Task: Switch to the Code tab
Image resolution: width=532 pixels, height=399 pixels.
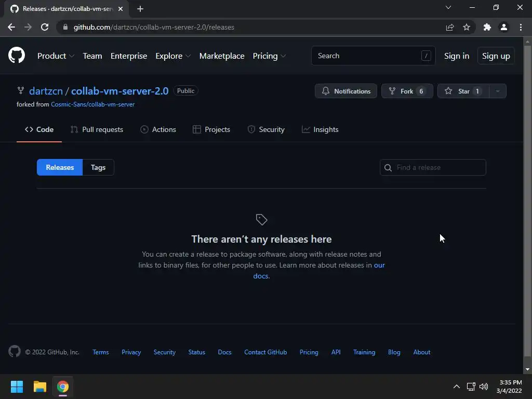Action: coord(39,129)
